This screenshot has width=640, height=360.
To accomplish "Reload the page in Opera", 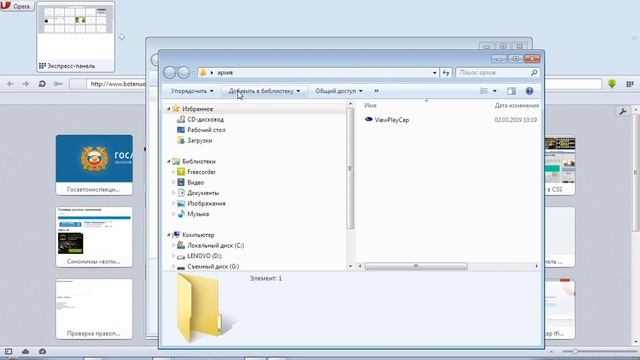I will click(x=42, y=84).
